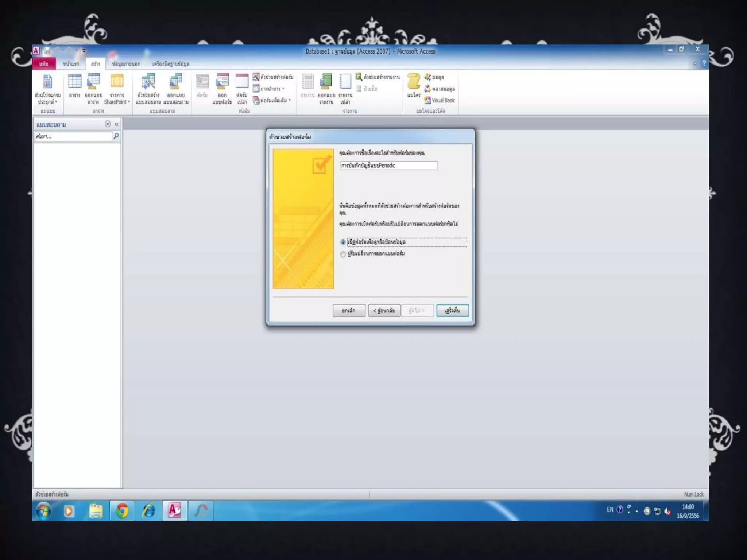Open the Database Tools ribbon tab
The height and width of the screenshot is (560, 747).
click(170, 64)
